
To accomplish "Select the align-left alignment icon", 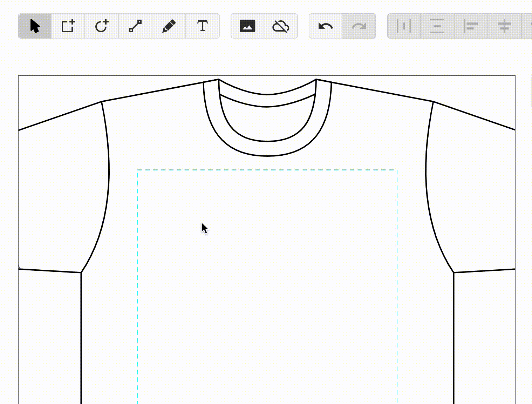I will coord(471,26).
